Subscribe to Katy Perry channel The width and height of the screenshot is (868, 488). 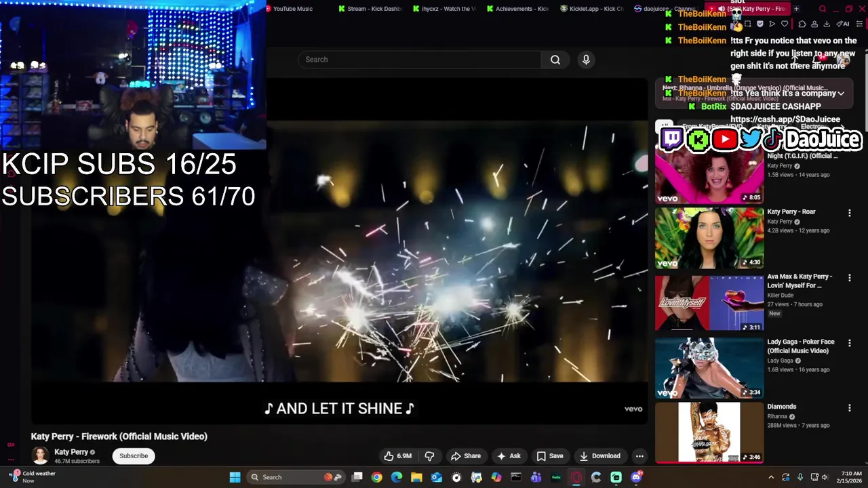coord(134,456)
